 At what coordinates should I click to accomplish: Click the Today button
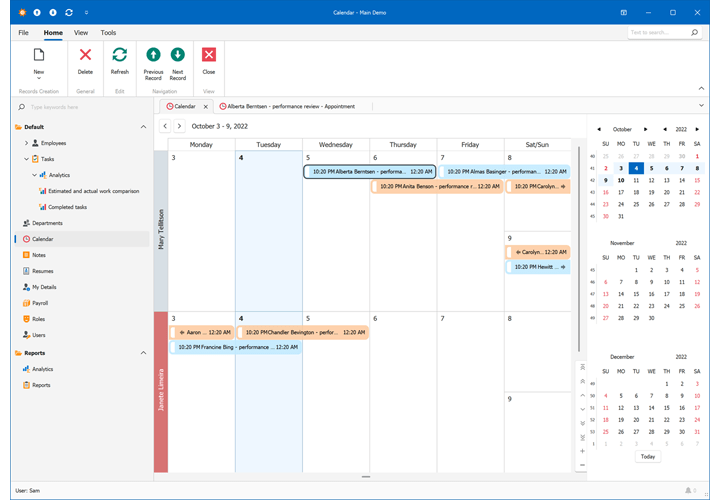pyautogui.click(x=648, y=456)
